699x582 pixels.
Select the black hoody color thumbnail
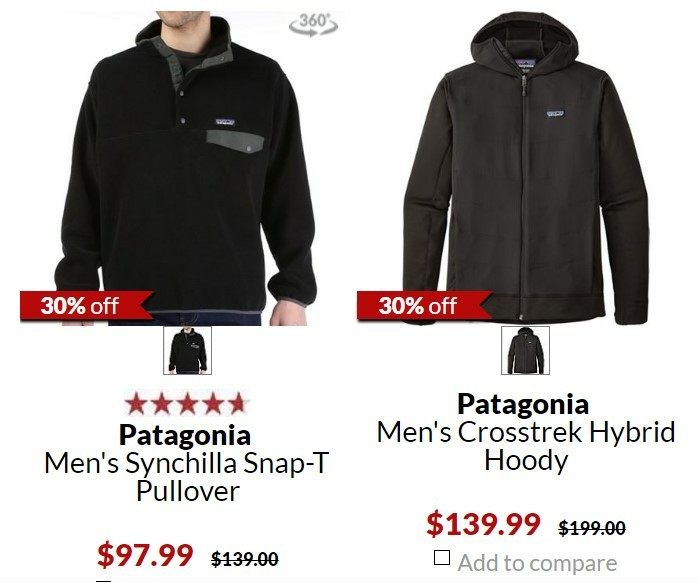click(x=525, y=350)
